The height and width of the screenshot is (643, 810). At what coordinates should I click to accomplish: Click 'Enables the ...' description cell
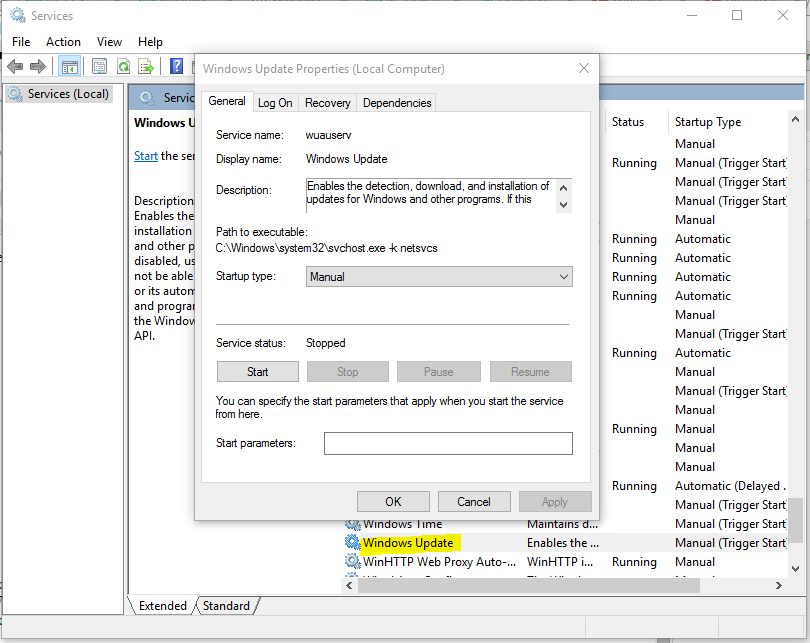coord(563,543)
